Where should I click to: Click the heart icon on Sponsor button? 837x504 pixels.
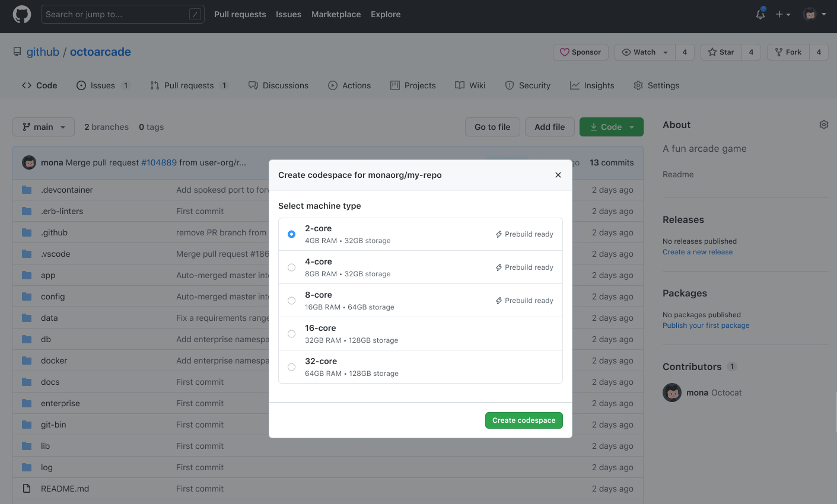(x=564, y=52)
